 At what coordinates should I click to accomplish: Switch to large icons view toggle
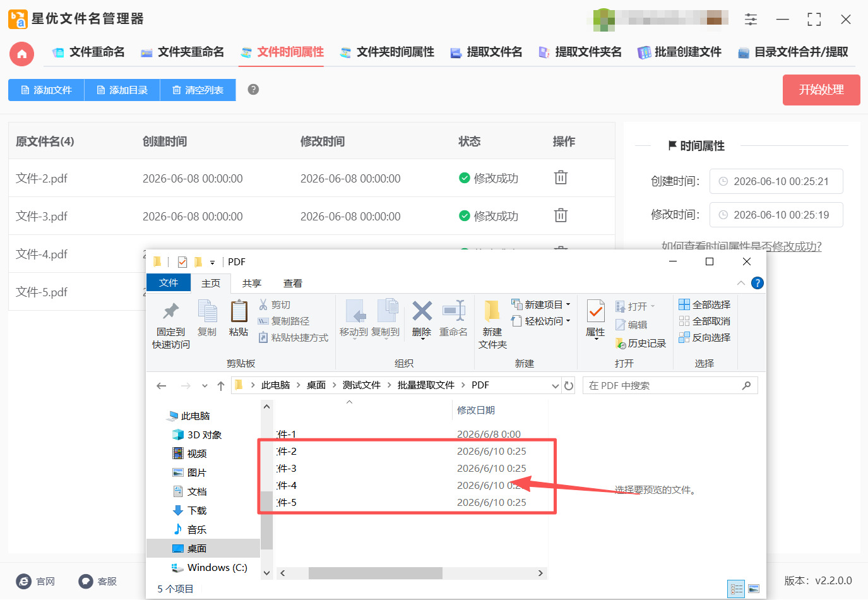tap(754, 589)
